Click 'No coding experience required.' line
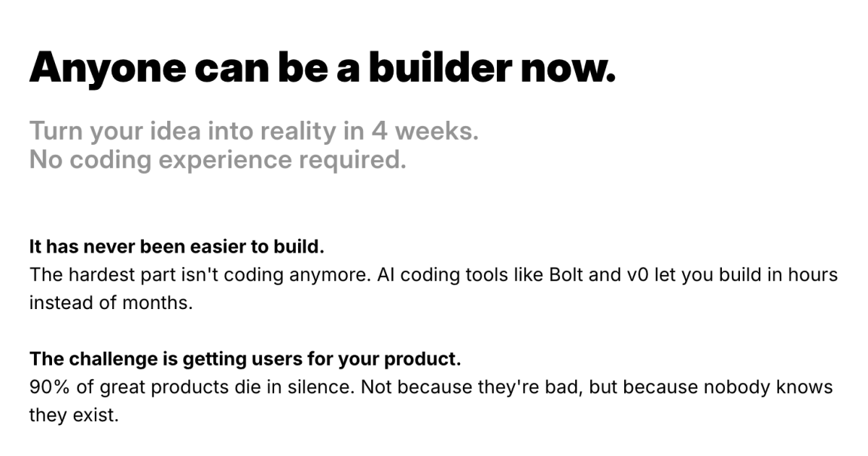868x456 pixels. tap(217, 159)
